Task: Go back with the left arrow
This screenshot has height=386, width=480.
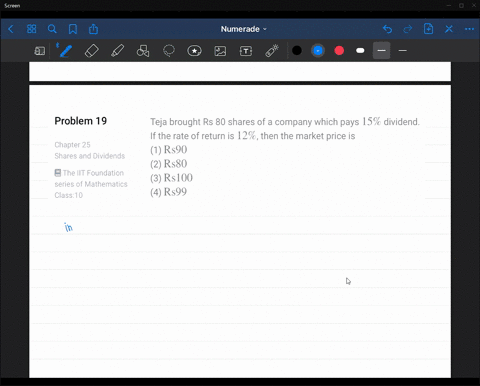Action: click(11, 29)
